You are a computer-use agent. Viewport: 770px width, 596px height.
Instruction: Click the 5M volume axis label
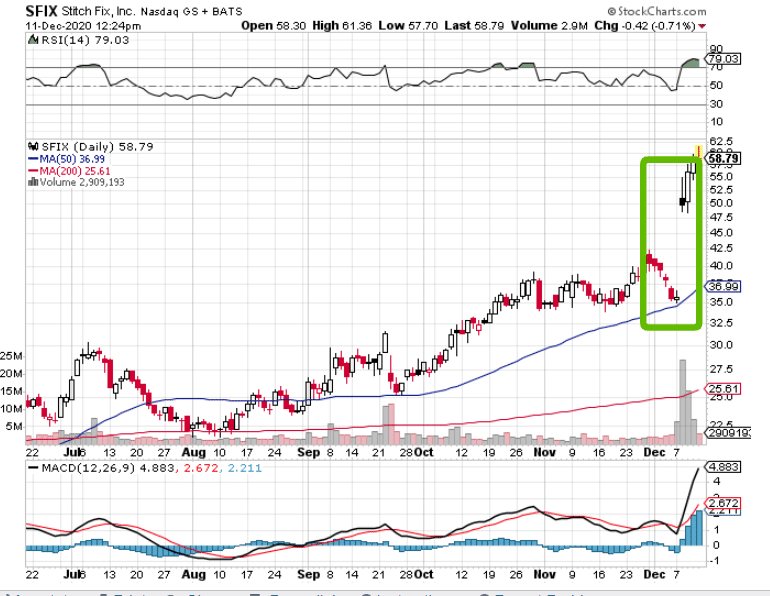(13, 426)
